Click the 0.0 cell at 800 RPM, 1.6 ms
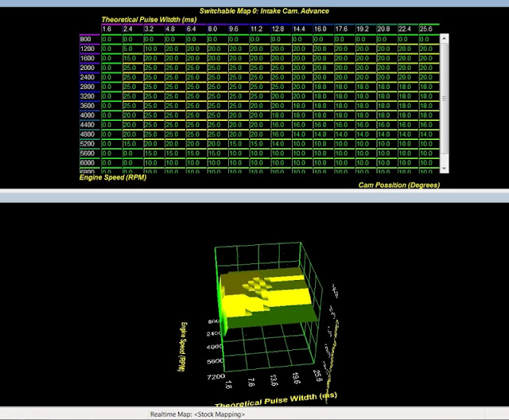Image resolution: width=509 pixels, height=420 pixels. 111,39
